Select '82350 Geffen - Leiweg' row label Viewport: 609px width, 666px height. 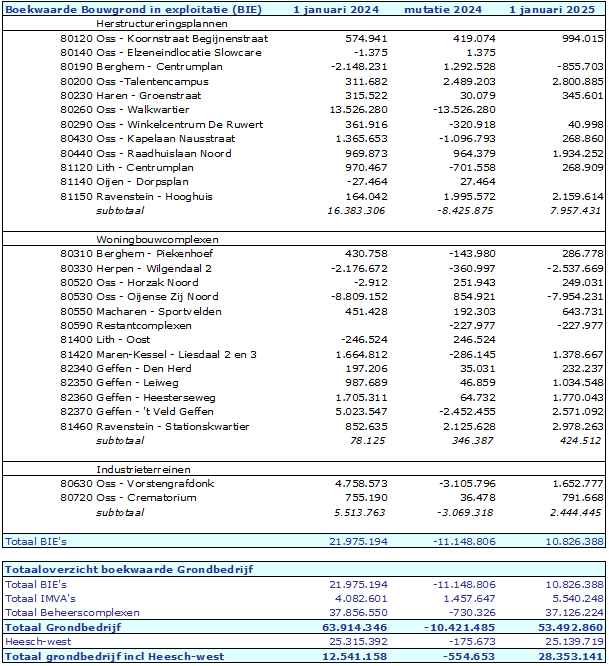coord(119,383)
